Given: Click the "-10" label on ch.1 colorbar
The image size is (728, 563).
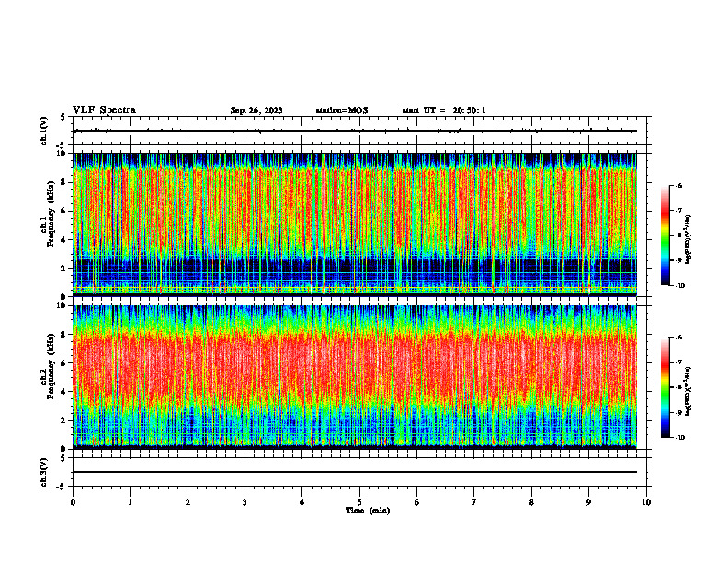Looking at the screenshot, I should coord(680,286).
